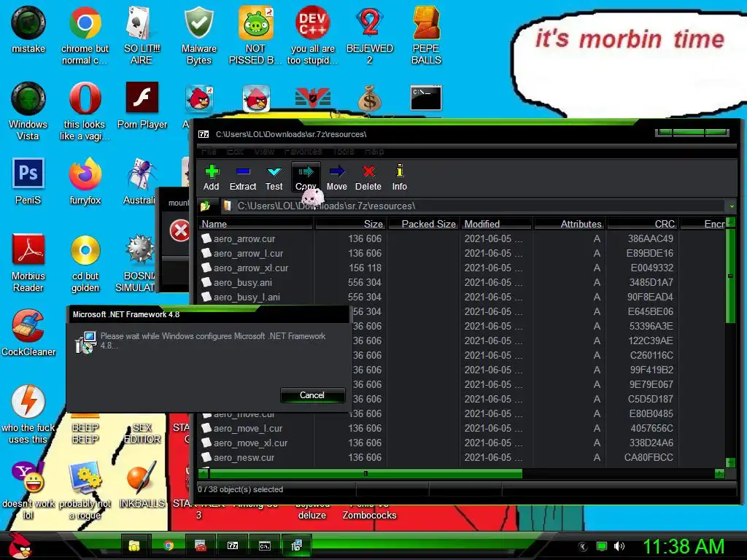Open archive Info

(400, 178)
